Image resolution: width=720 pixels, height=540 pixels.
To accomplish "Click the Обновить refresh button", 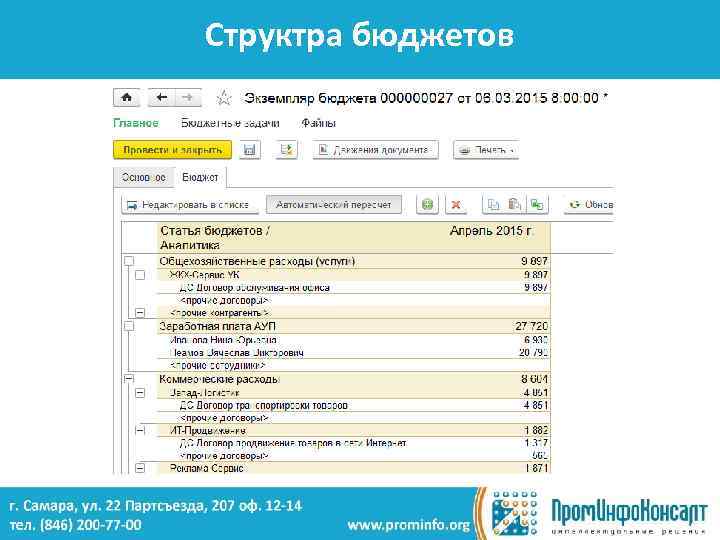I will pos(590,204).
